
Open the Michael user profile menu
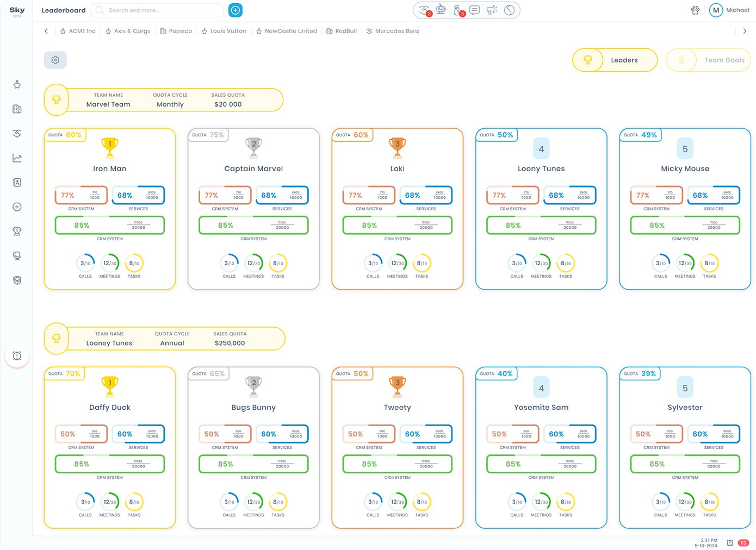[x=729, y=10]
